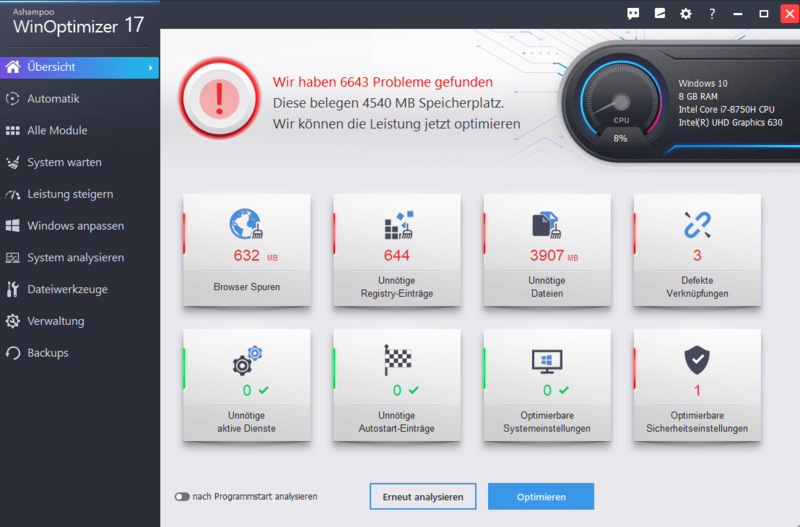Click the Browser Spuren globe icon
This screenshot has width=800, height=527.
(246, 224)
